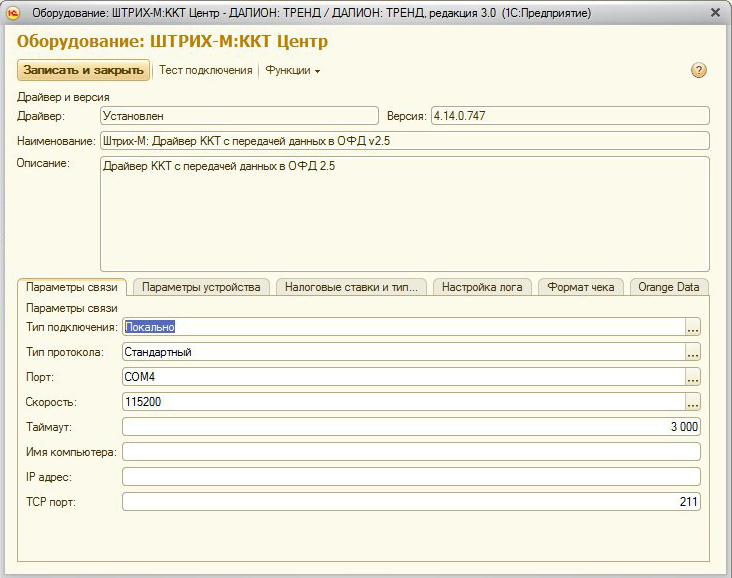Image resolution: width=732 pixels, height=578 pixels.
Task: Select the Orange Data tab
Action: [669, 287]
